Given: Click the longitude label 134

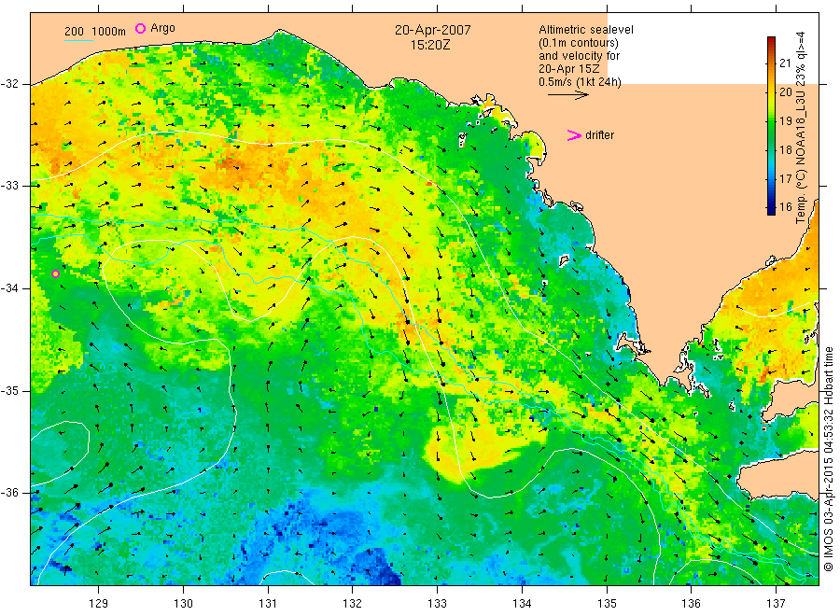Looking at the screenshot, I should point(522,604).
